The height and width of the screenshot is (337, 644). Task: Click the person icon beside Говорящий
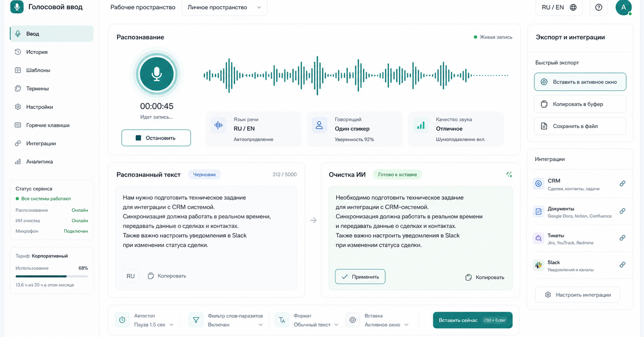click(x=319, y=125)
